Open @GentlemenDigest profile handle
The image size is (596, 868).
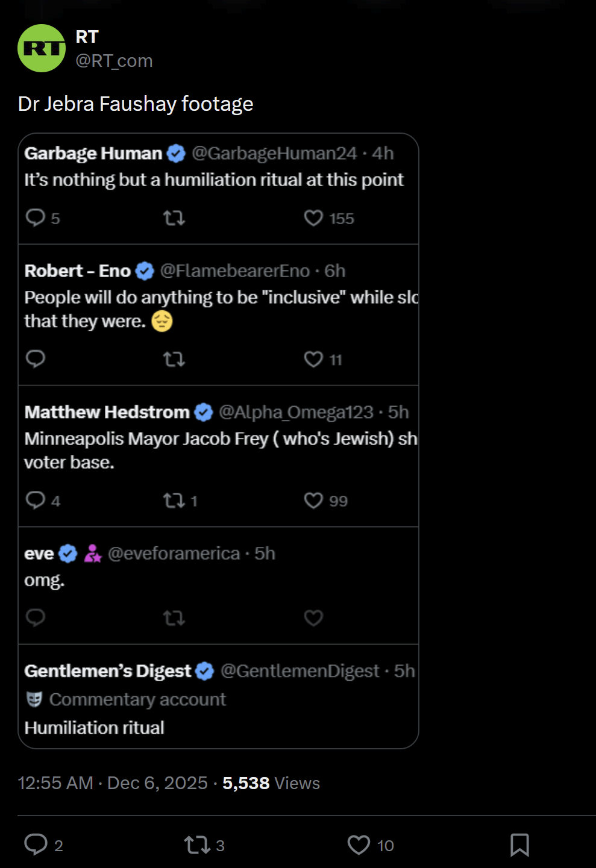300,671
